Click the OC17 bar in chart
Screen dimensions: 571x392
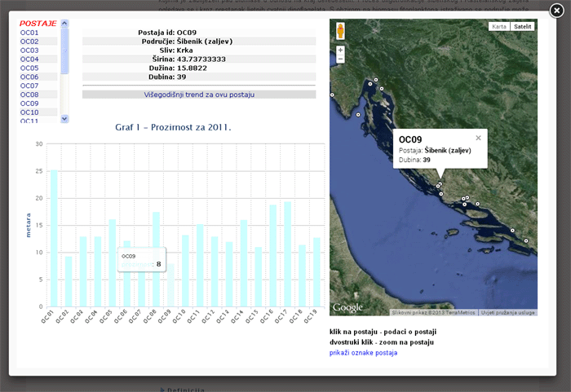coord(287,253)
